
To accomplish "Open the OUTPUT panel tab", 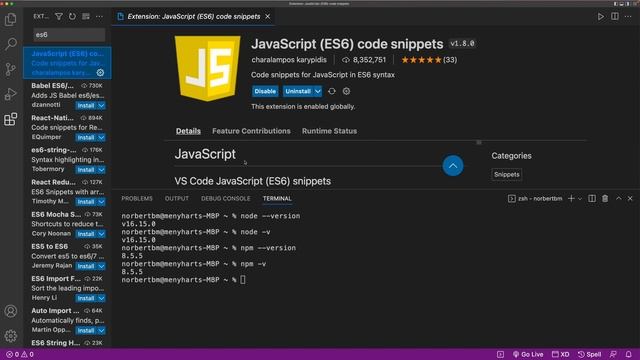I will [177, 198].
